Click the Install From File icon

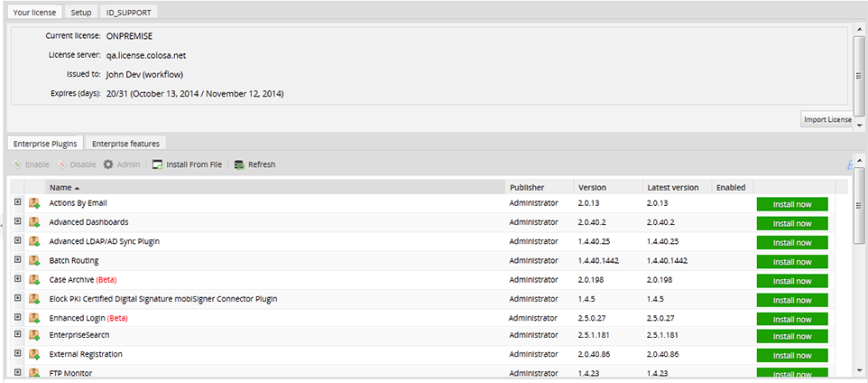[x=157, y=165]
